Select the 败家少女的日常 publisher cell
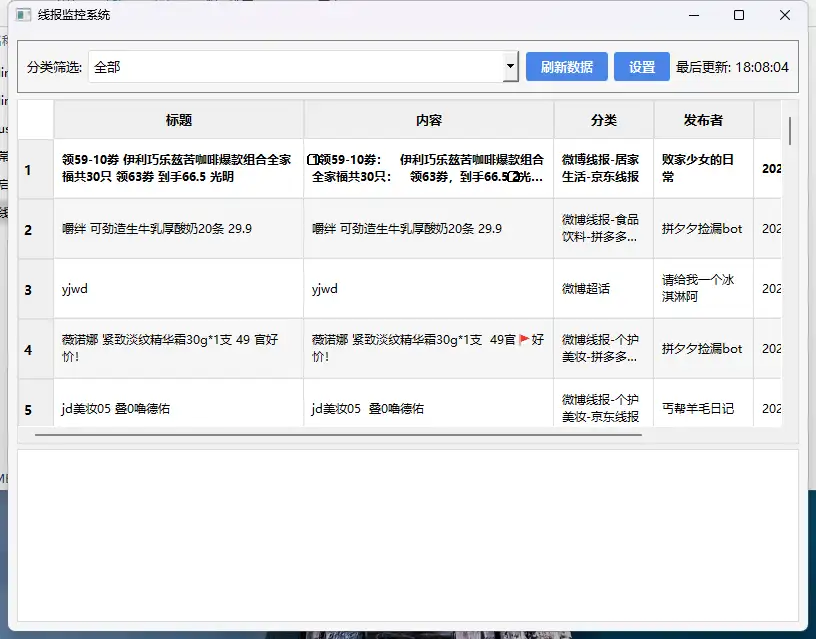The height and width of the screenshot is (639, 816). pos(704,168)
